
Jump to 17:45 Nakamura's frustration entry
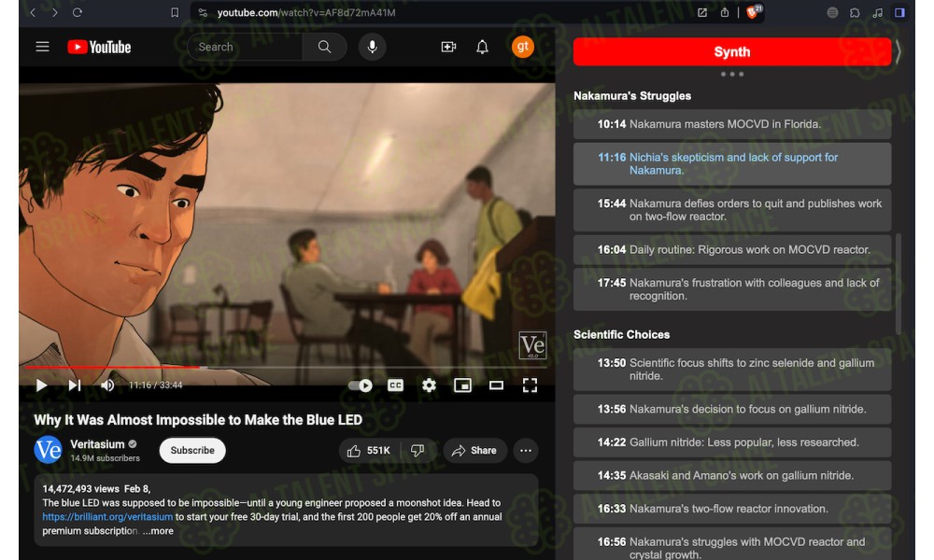point(732,289)
